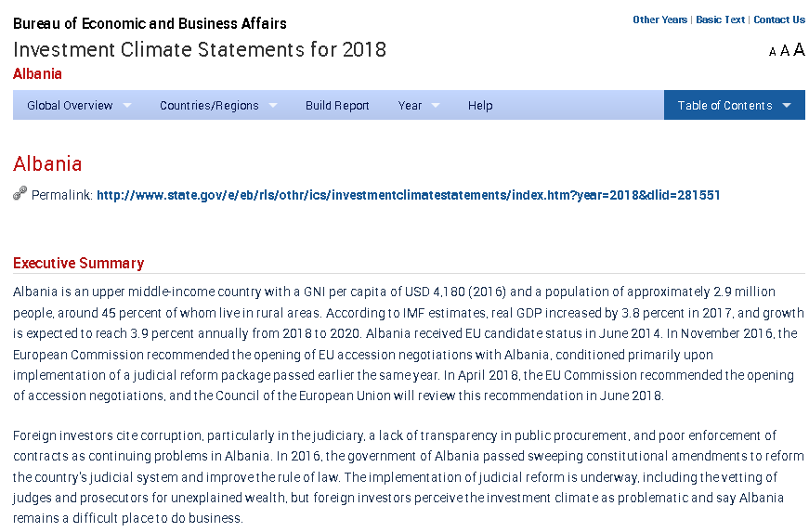Select the medium A font size icon
The width and height of the screenshot is (809, 532).
[785, 51]
